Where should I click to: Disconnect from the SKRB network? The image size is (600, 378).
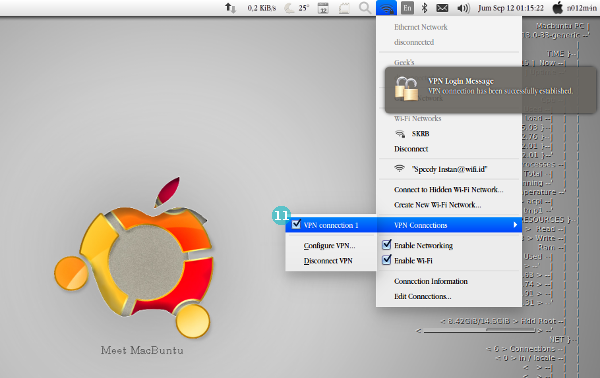pos(411,149)
